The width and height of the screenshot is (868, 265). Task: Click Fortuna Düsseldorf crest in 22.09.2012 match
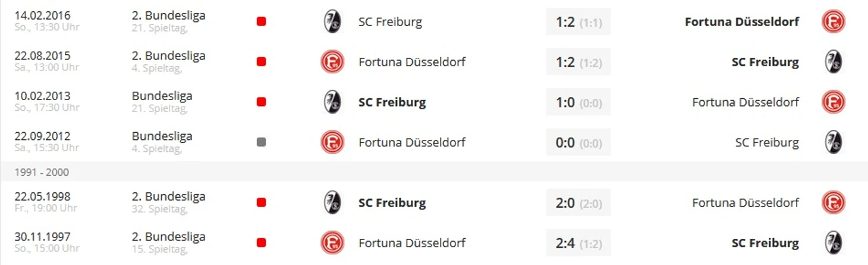pos(332,142)
